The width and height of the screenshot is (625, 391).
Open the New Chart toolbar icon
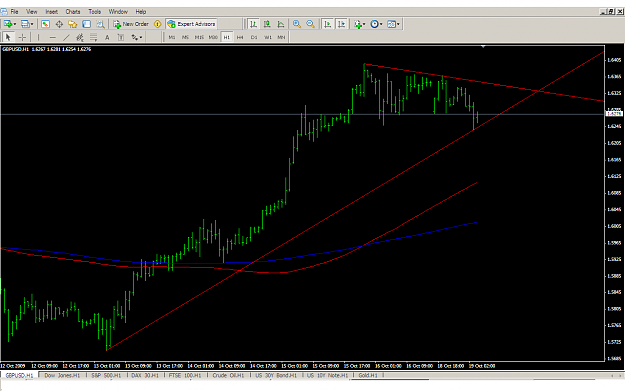(8, 24)
